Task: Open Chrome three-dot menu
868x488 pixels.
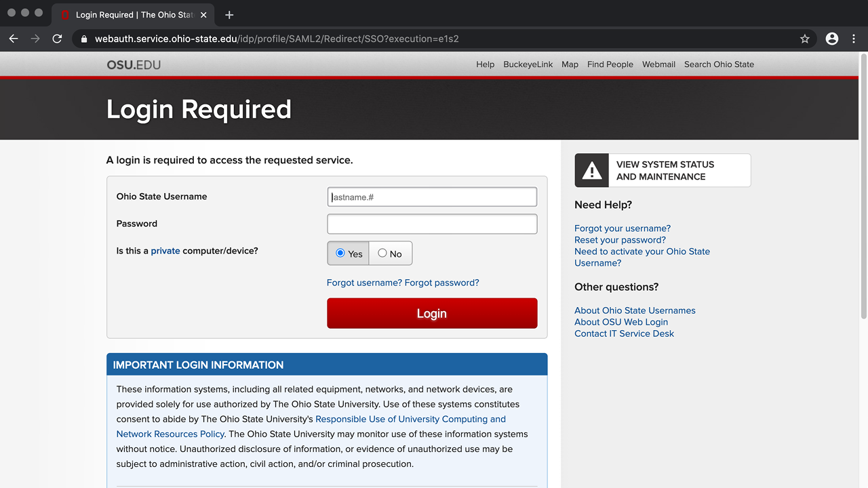Action: pos(854,39)
